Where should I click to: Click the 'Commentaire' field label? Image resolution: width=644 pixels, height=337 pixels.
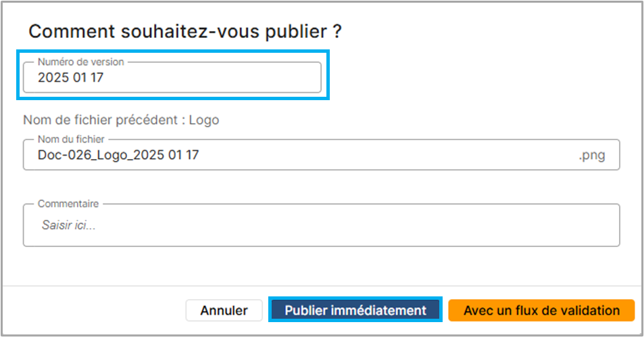coord(68,203)
